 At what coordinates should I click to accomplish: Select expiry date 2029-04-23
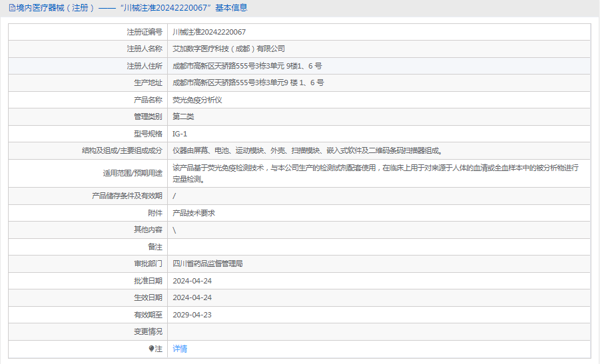192,315
